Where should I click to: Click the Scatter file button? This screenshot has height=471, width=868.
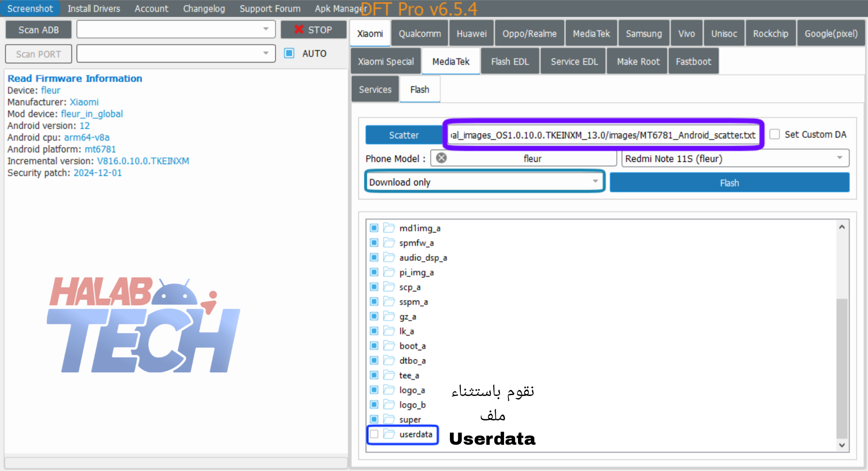(404, 135)
